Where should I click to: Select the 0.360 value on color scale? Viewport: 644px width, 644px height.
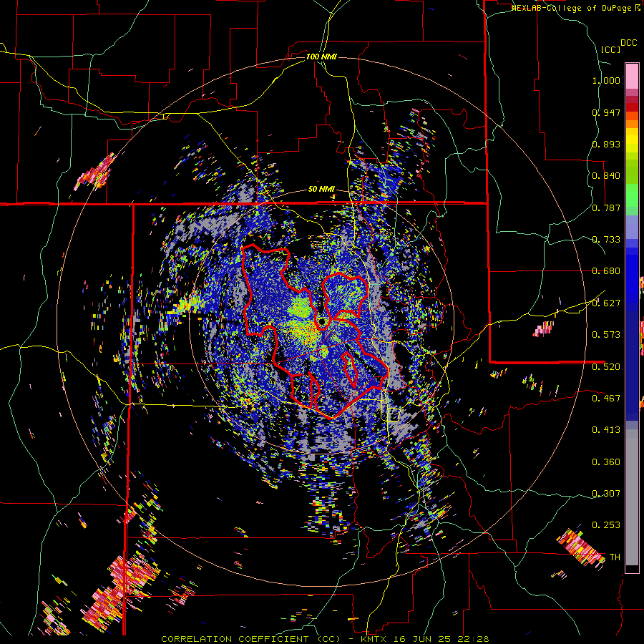[x=606, y=462]
